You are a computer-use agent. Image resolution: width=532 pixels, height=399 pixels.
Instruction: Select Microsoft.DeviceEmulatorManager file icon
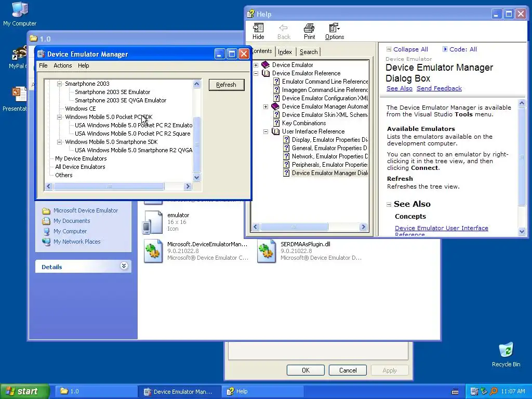click(153, 251)
